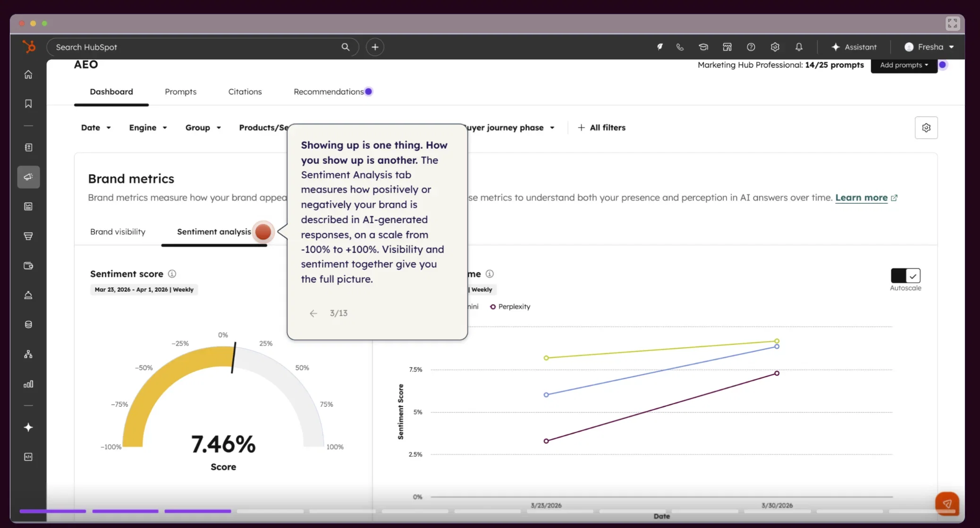
Task: Open the Service bell sidebar icon
Action: click(28, 295)
